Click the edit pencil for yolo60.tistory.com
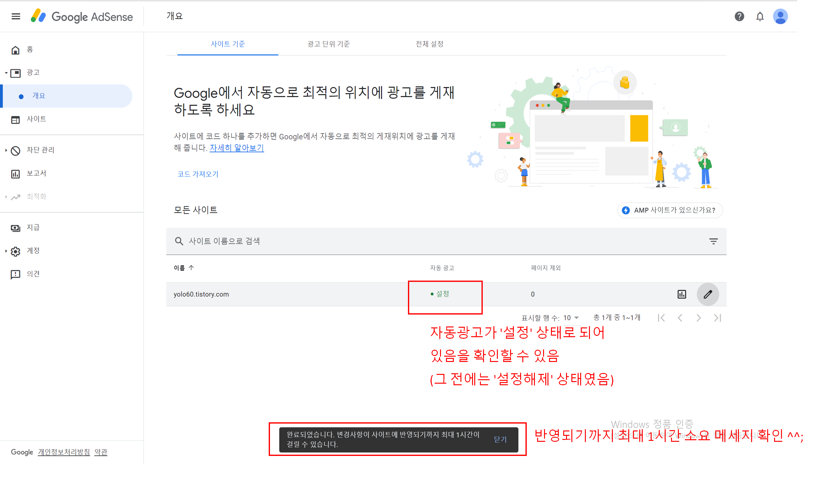This screenshot has height=504, width=825. coord(707,294)
